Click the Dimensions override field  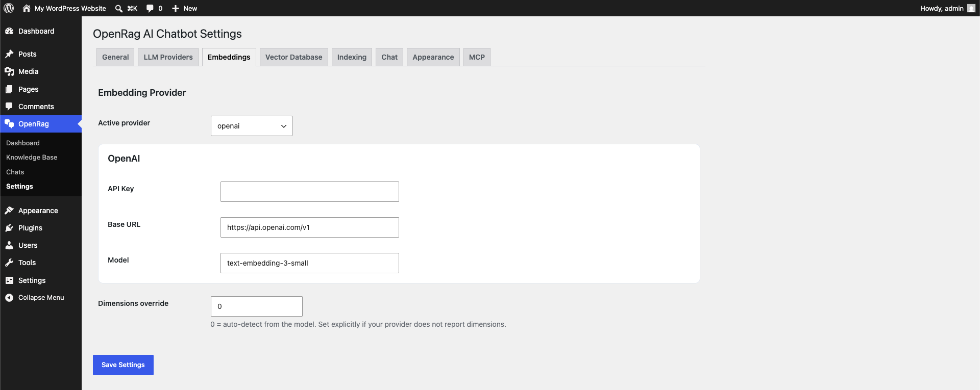coord(257,306)
